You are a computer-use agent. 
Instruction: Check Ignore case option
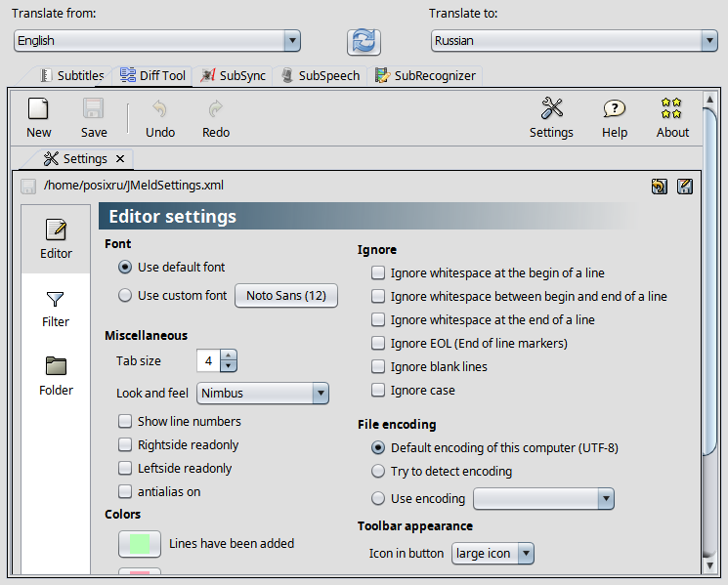(378, 390)
